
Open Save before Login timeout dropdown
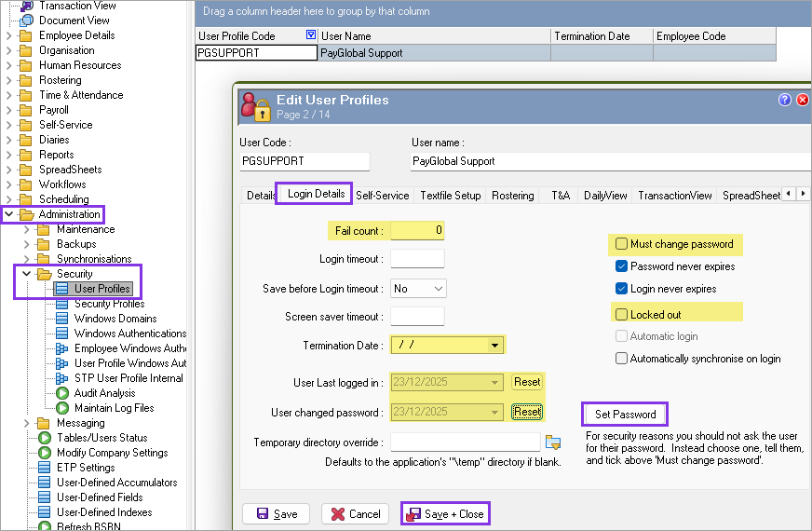pyautogui.click(x=438, y=289)
